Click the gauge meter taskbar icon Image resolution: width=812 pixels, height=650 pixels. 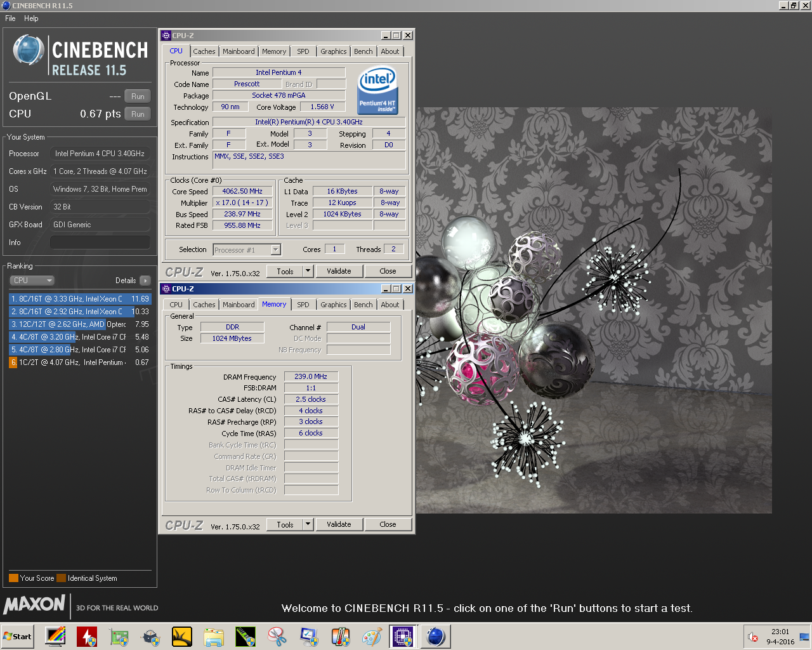[150, 636]
